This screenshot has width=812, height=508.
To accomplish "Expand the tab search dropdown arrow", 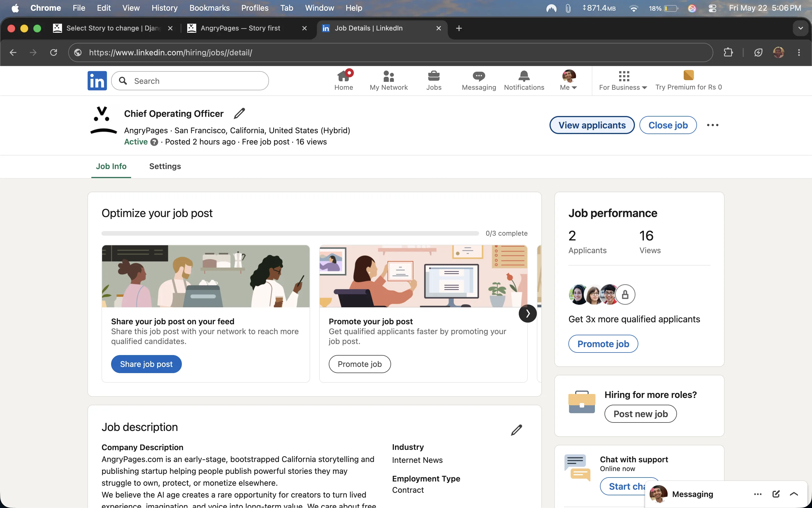I will (801, 28).
